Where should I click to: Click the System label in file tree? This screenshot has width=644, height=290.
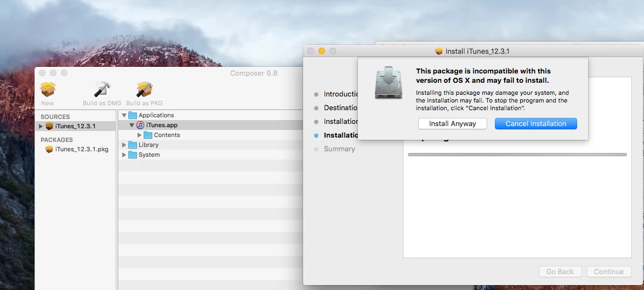[x=149, y=155]
